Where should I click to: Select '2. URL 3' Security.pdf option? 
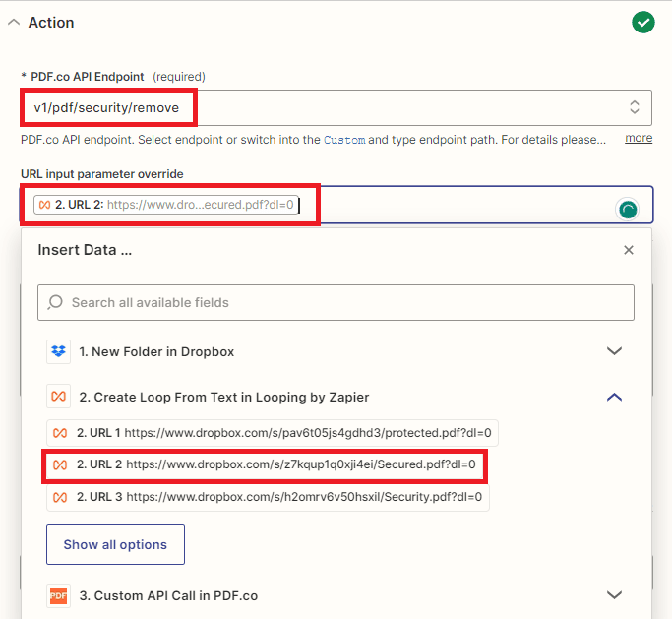(x=268, y=497)
